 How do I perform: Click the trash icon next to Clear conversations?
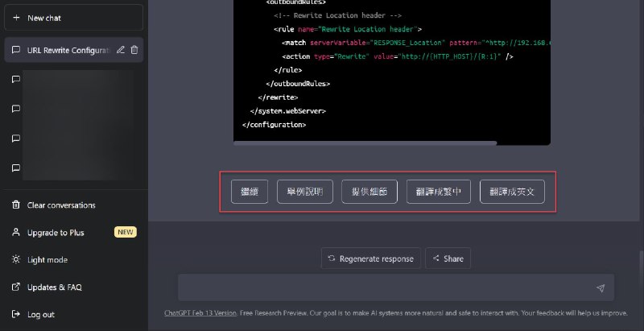[x=16, y=205]
